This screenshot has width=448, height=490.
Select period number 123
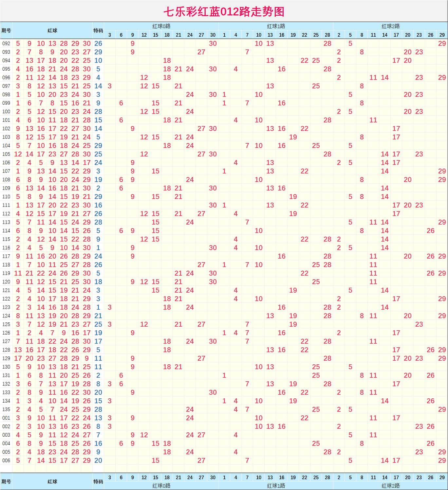point(6,307)
